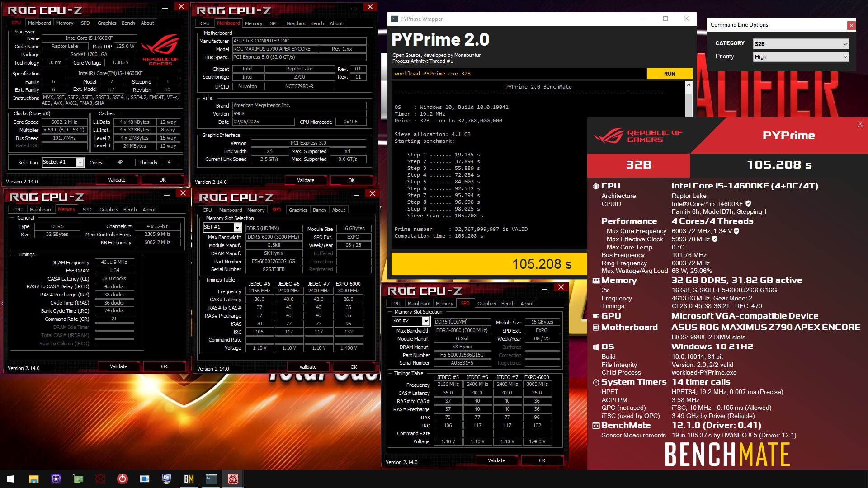Screen dimensions: 868x488
Task: Click the Mem Controller Freq. value 2305.9 MHz
Action: (157, 234)
